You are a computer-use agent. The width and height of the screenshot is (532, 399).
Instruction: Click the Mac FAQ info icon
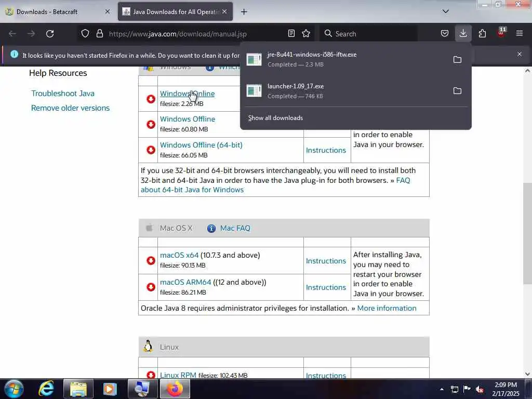(x=211, y=229)
